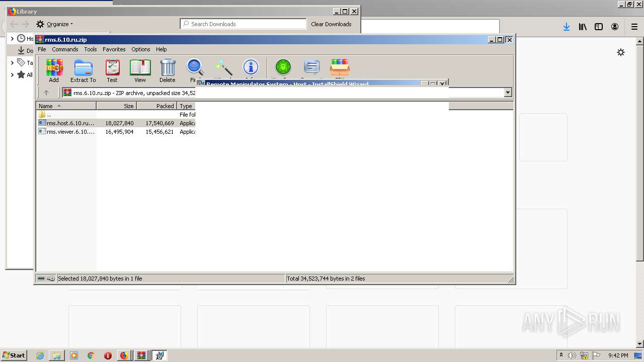
Task: Show archive Info icon
Action: 251,68
